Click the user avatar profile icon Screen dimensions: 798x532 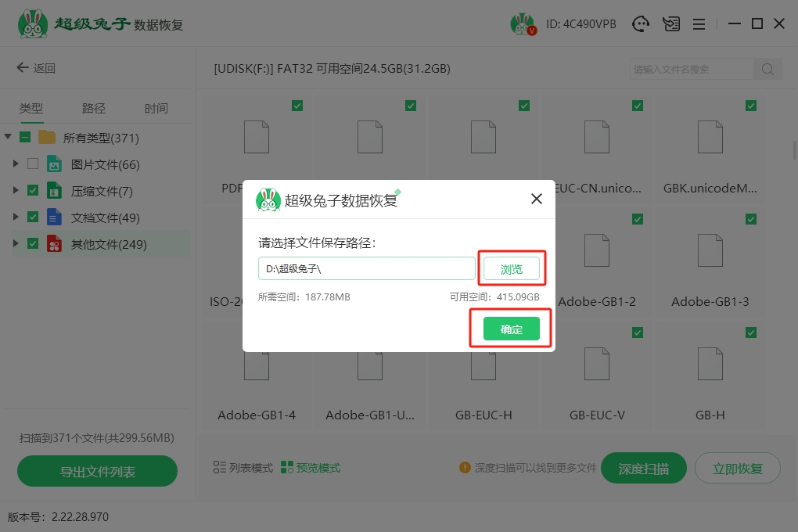(x=523, y=24)
